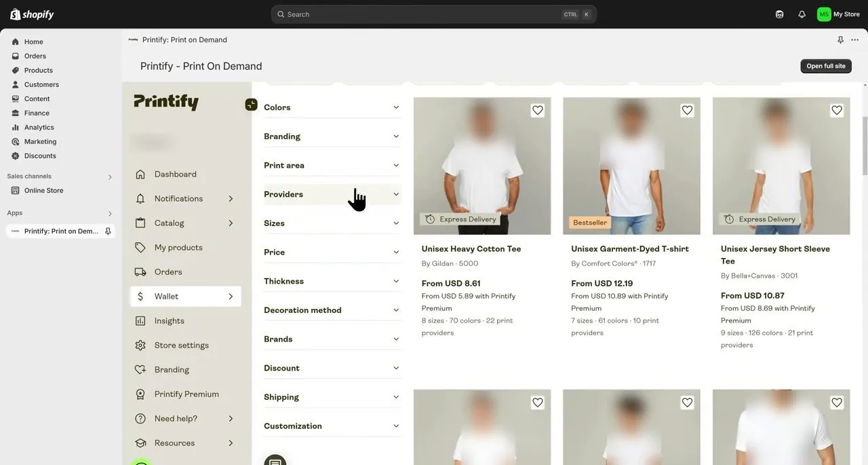868x465 pixels.
Task: Click the Catalog clipboard icon
Action: pyautogui.click(x=140, y=223)
